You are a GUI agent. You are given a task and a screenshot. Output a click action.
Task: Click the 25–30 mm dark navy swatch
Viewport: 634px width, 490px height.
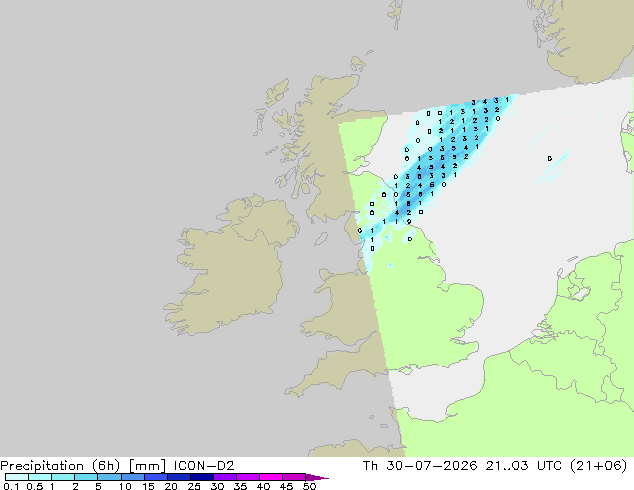(201, 477)
